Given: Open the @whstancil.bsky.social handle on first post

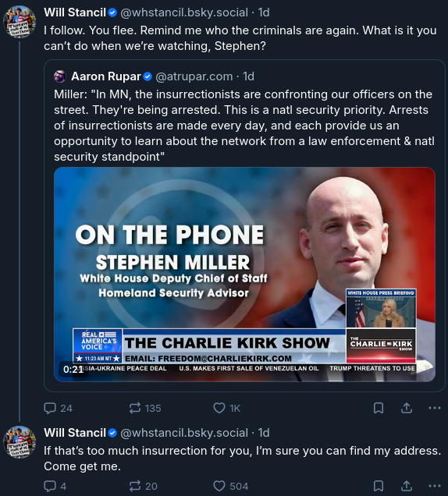Looking at the screenshot, I should click(184, 12).
